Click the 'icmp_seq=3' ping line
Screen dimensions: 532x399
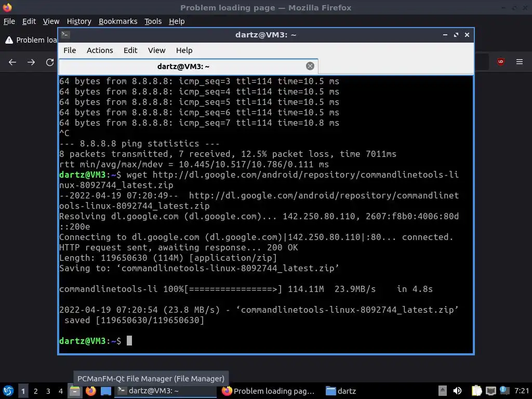(x=199, y=81)
